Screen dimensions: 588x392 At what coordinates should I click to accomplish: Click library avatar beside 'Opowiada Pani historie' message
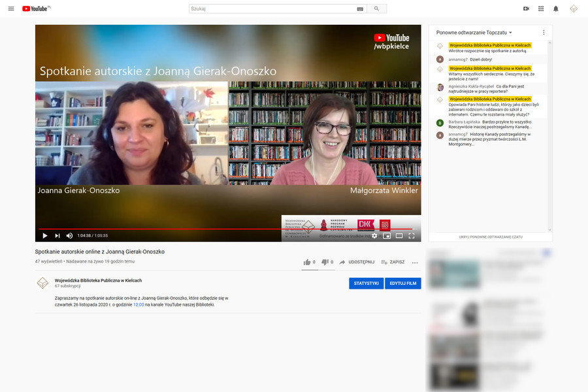(x=440, y=100)
